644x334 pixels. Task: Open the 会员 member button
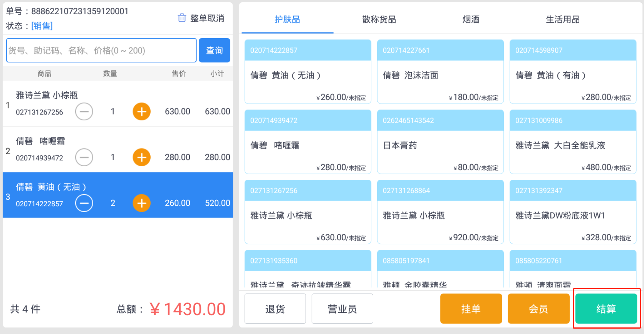[538, 309]
